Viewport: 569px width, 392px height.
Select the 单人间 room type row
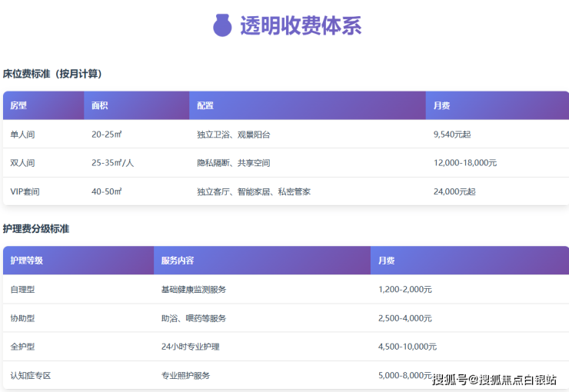click(x=22, y=135)
